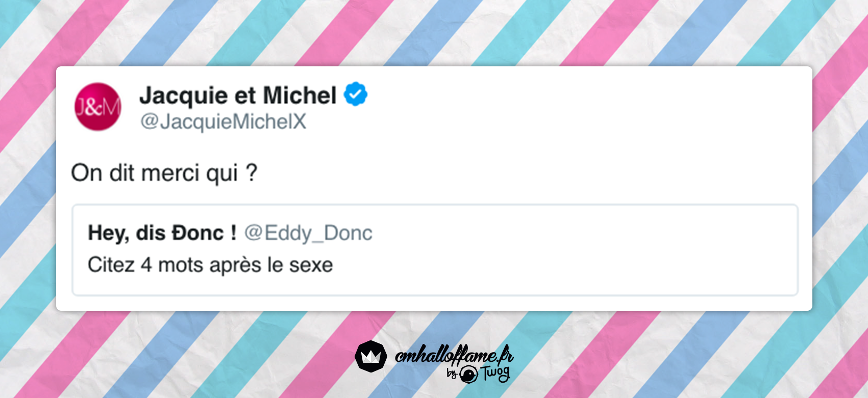868x398 pixels.
Task: Click the 'by' text before Twog
Action: point(452,374)
